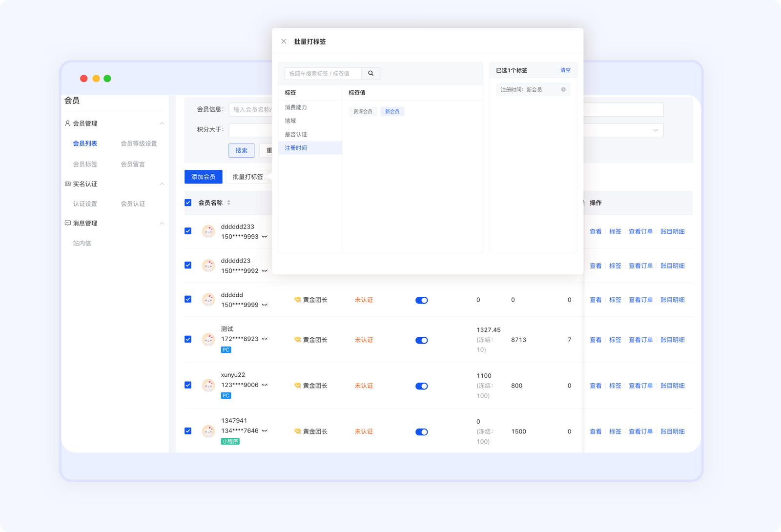Open the dropdown in the filter area

(x=655, y=130)
